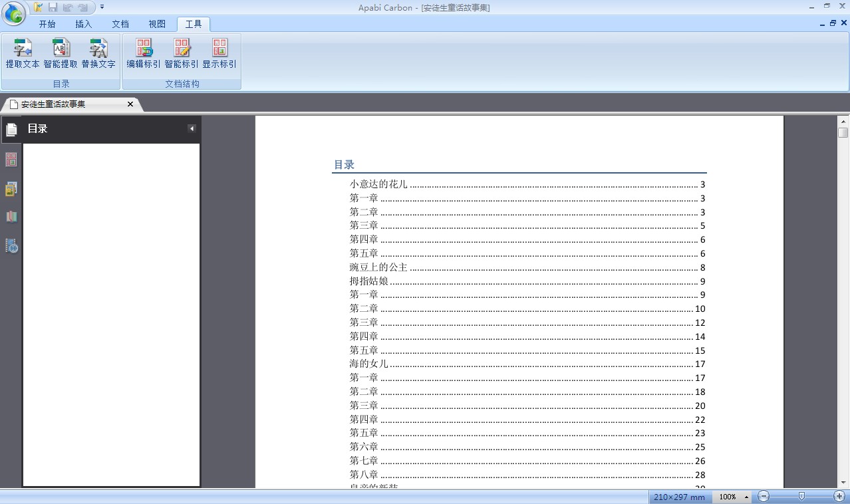850x504 pixels.
Task: Expand the quick access toolbar customize arrow
Action: click(x=102, y=7)
